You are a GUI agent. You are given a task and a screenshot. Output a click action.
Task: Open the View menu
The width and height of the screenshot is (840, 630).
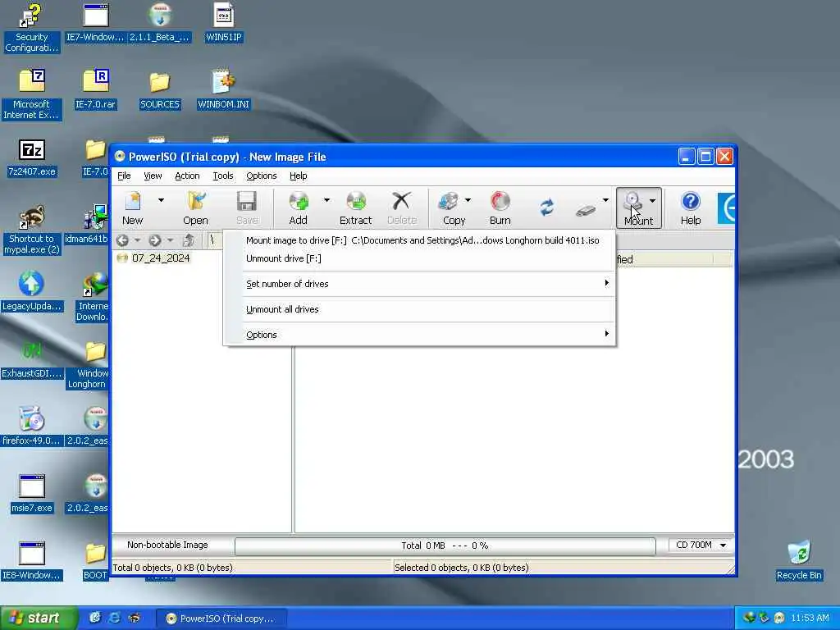click(x=153, y=176)
